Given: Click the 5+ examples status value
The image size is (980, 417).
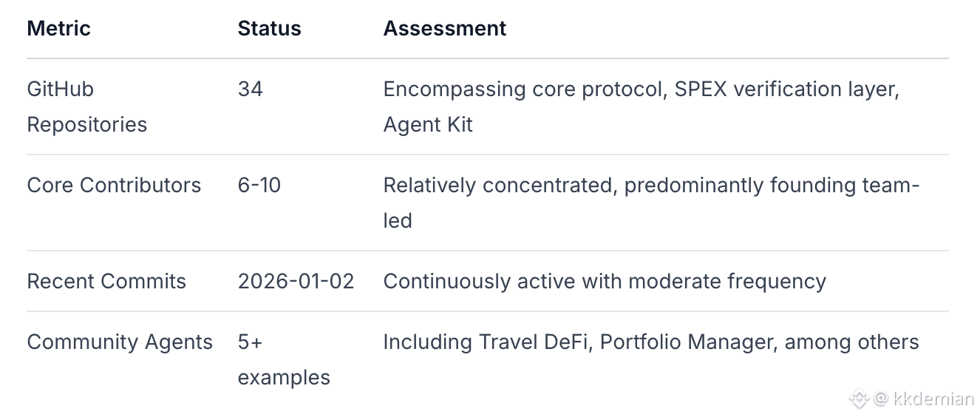Looking at the screenshot, I should pyautogui.click(x=283, y=360).
